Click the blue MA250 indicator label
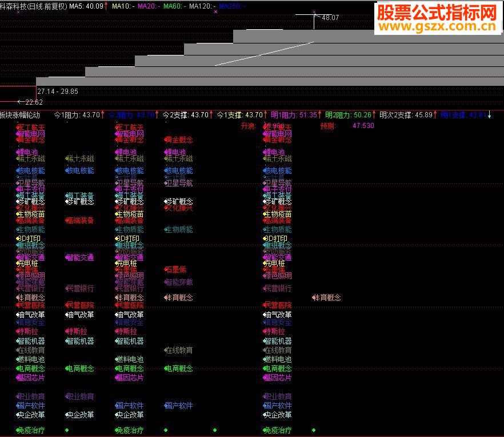The height and width of the screenshot is (437, 504). [232, 6]
